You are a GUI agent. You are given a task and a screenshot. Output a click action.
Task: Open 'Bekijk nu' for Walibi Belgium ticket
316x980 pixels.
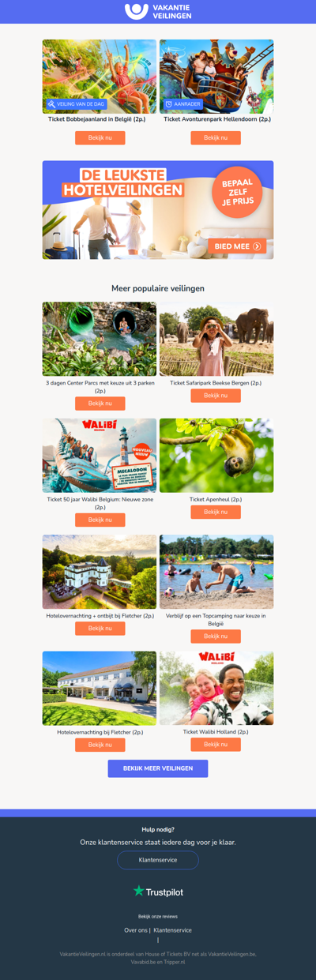[100, 520]
